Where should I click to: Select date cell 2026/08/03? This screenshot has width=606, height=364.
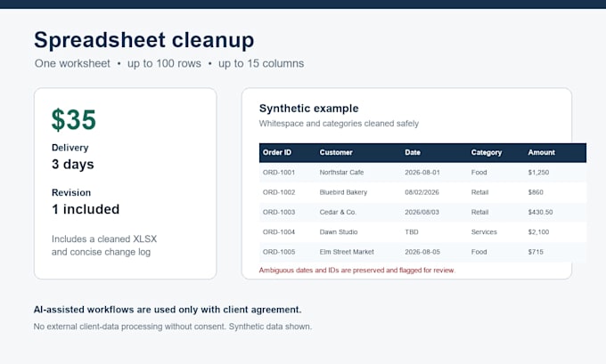click(x=422, y=212)
